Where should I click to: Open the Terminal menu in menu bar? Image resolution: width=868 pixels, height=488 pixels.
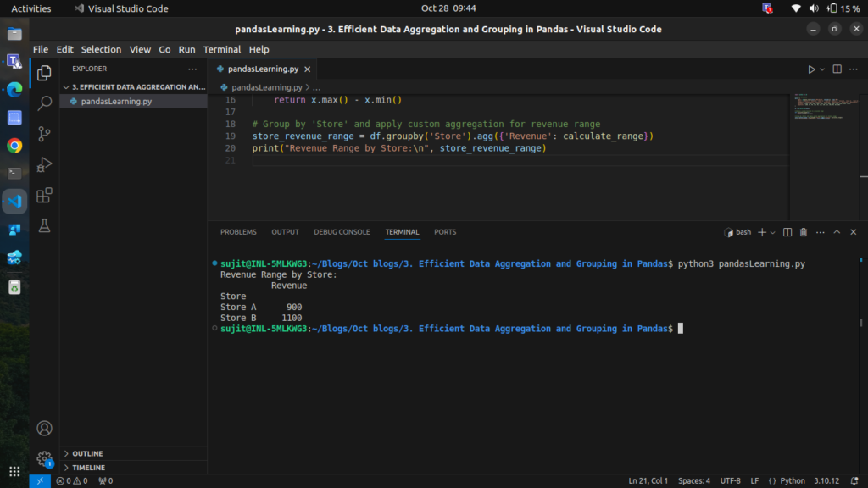(x=221, y=50)
